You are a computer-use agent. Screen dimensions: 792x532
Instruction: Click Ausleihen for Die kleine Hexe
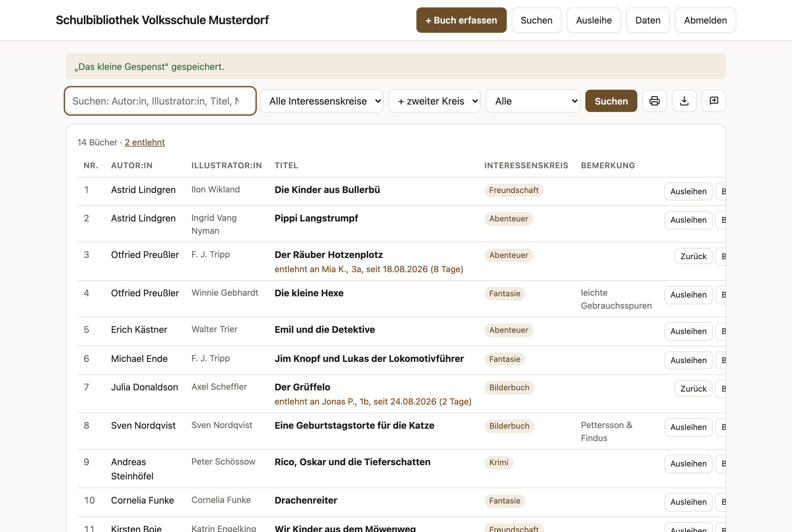tap(688, 294)
